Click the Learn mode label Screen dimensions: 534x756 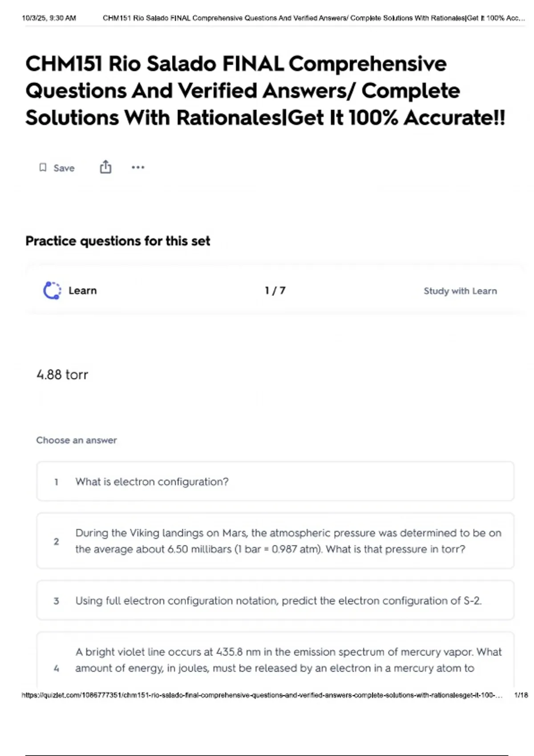[x=82, y=290]
